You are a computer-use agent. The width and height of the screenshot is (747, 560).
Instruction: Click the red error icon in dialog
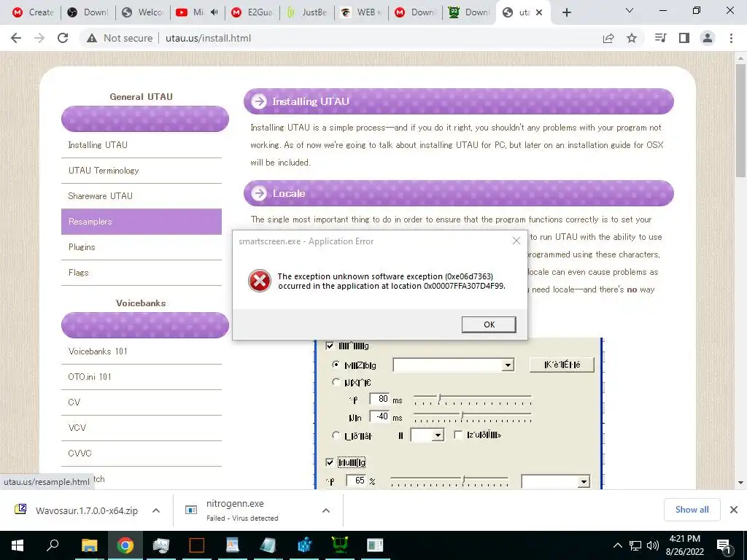pyautogui.click(x=260, y=281)
